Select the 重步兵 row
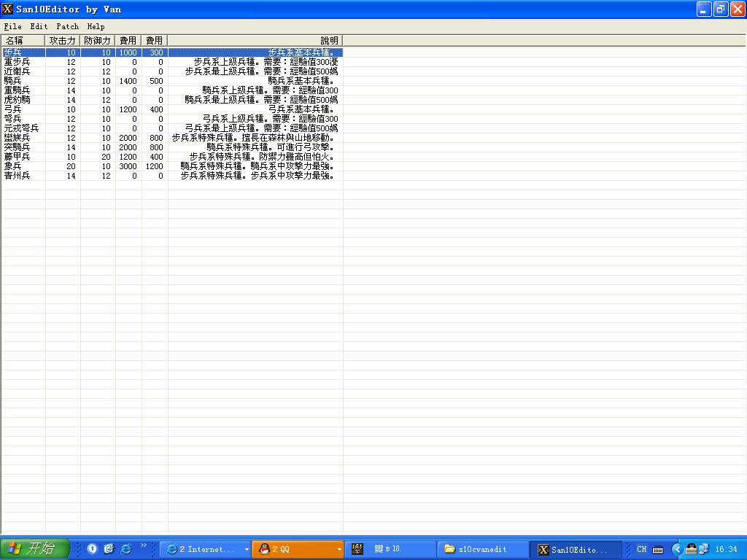 coord(172,62)
